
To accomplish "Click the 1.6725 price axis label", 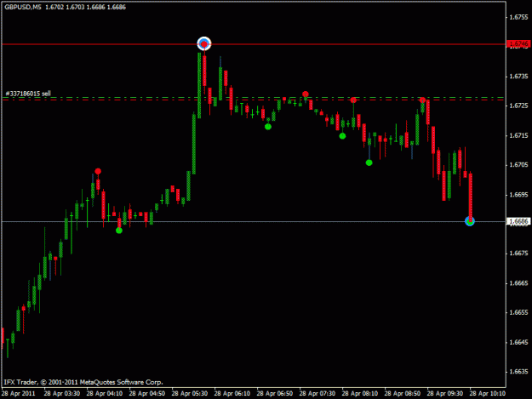I will (518, 105).
